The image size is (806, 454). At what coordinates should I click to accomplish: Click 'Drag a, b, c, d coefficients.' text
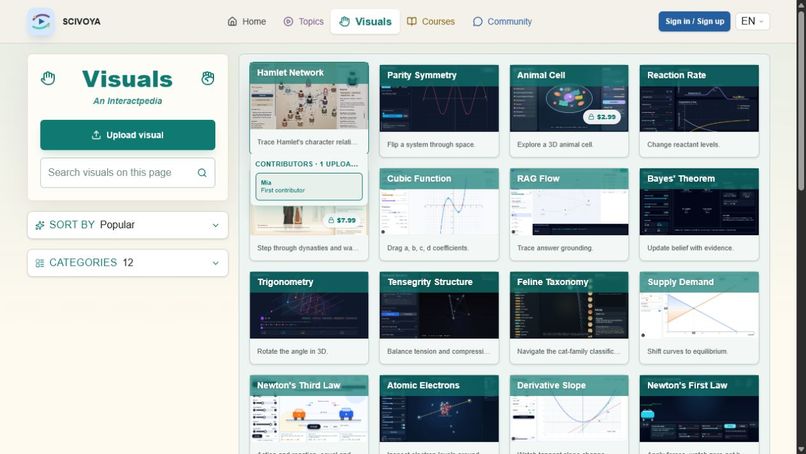pyautogui.click(x=428, y=248)
